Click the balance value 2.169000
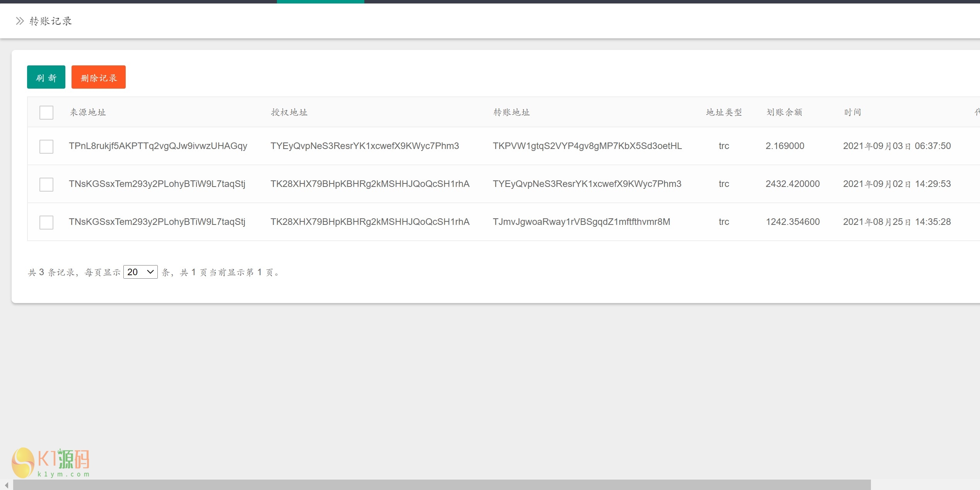The width and height of the screenshot is (980, 490). pyautogui.click(x=785, y=146)
